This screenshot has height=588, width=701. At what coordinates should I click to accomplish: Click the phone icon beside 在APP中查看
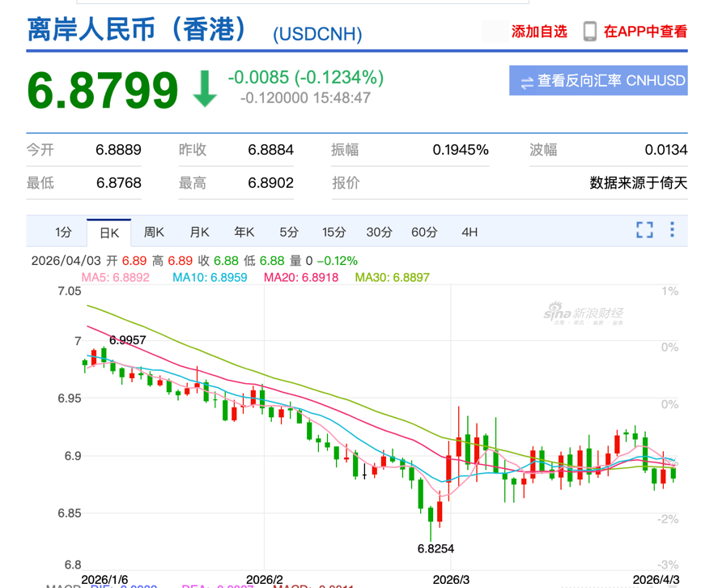coord(590,32)
